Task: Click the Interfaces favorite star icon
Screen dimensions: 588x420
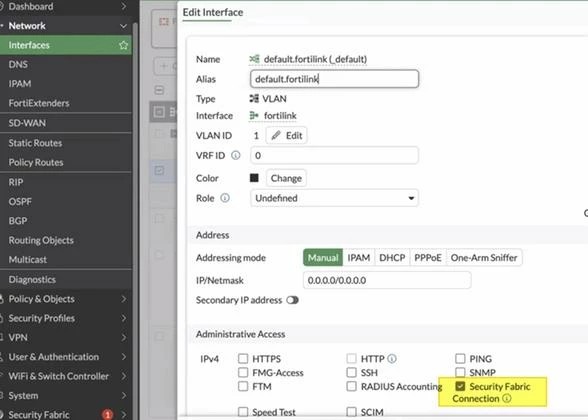Action: coord(123,45)
